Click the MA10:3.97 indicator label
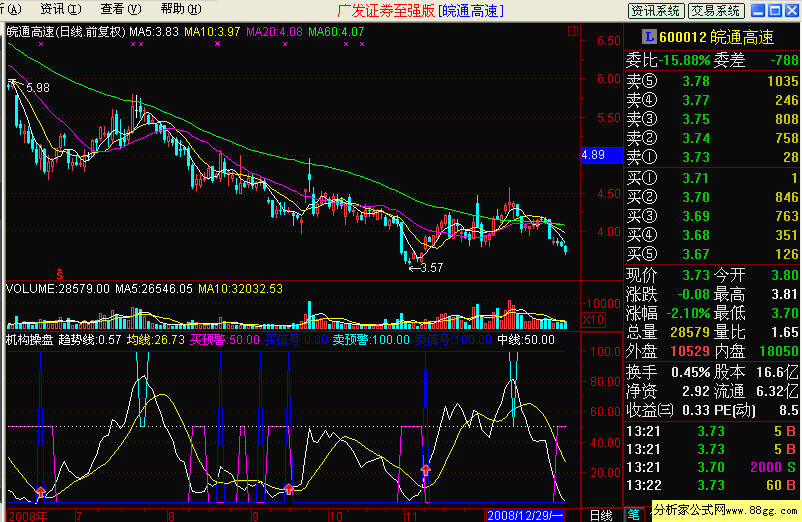Viewport: 802px width, 522px height. coord(212,32)
